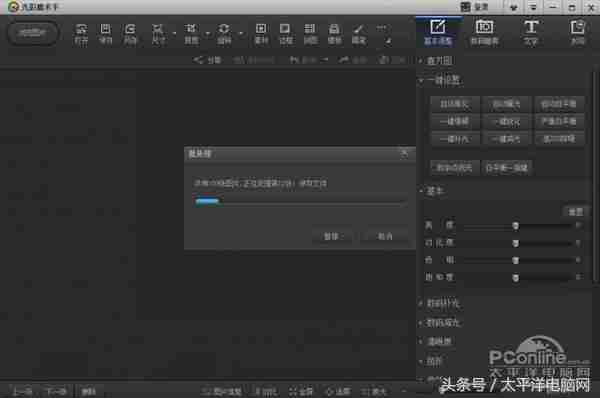The width and height of the screenshot is (600, 398).
Task: Click the High ISO Denoise button
Action: pos(559,139)
